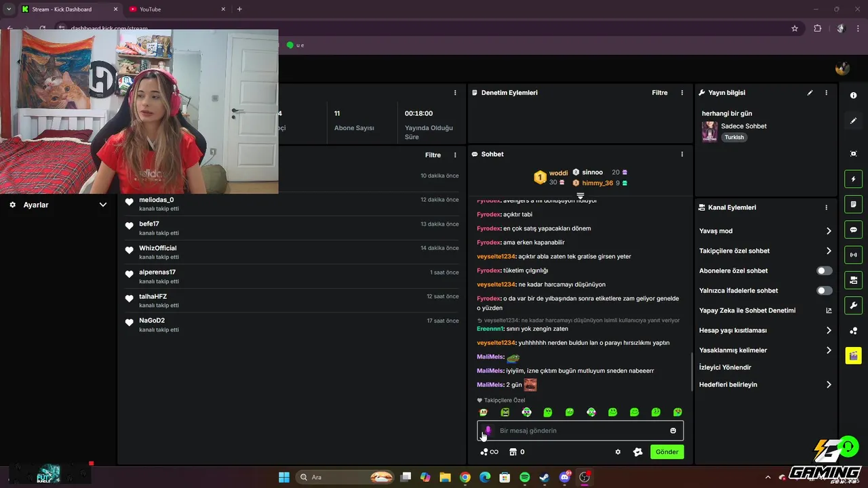Open the statistics panel three-dot menu
This screenshot has height=488, width=868.
point(455,93)
